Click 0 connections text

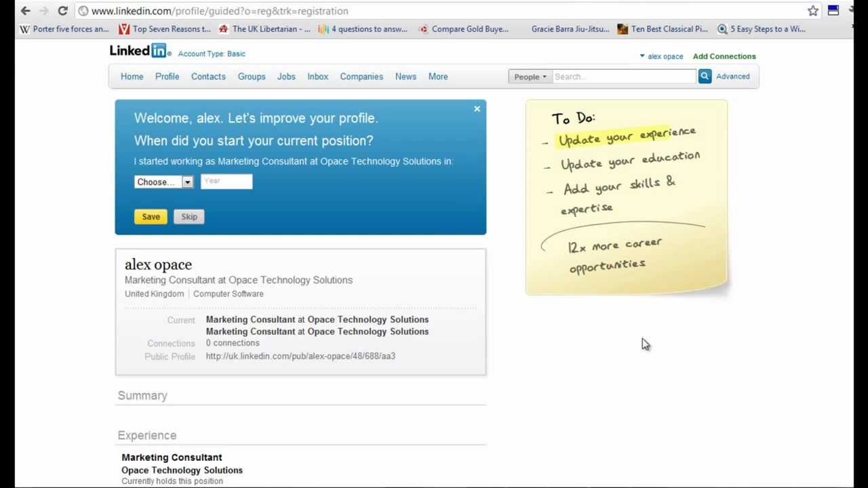(233, 343)
